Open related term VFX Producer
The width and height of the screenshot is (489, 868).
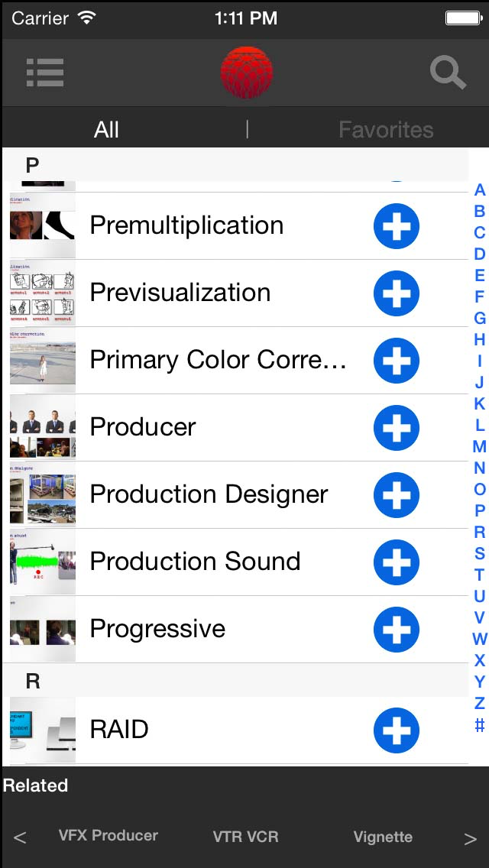pos(108,836)
